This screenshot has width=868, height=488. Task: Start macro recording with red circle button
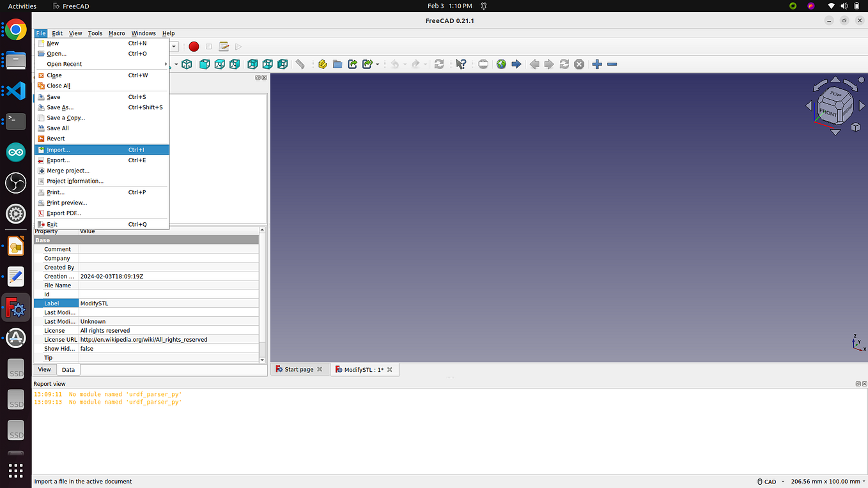194,47
